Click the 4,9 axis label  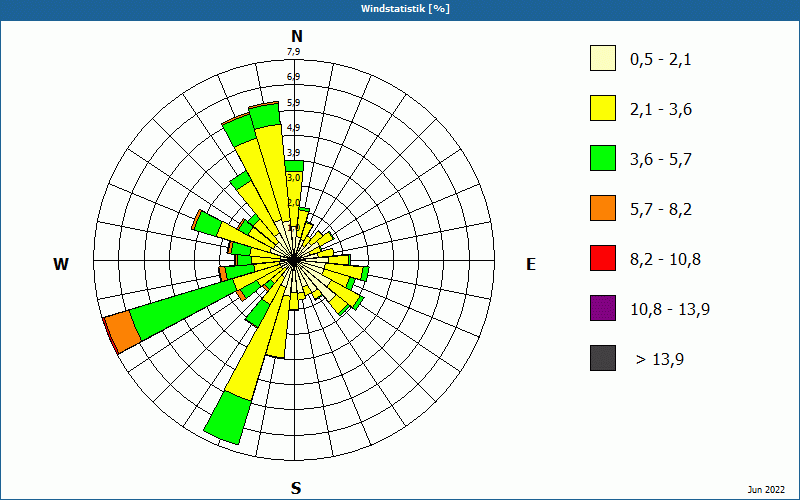[293, 128]
